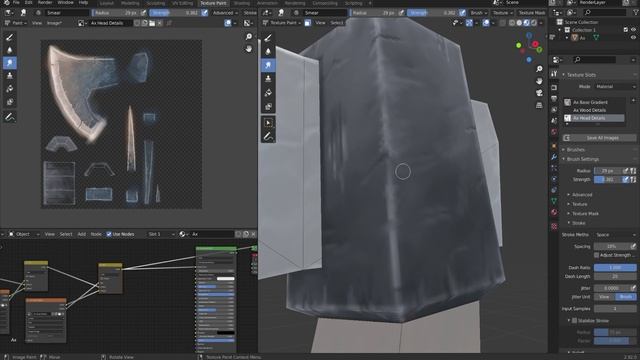This screenshot has height=360, width=640.
Task: Open the Active Tool properties tab
Action: tap(554, 74)
